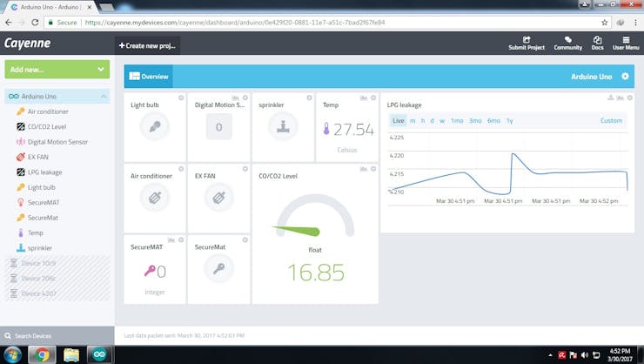Open Custom date range on LPG chart

[611, 121]
